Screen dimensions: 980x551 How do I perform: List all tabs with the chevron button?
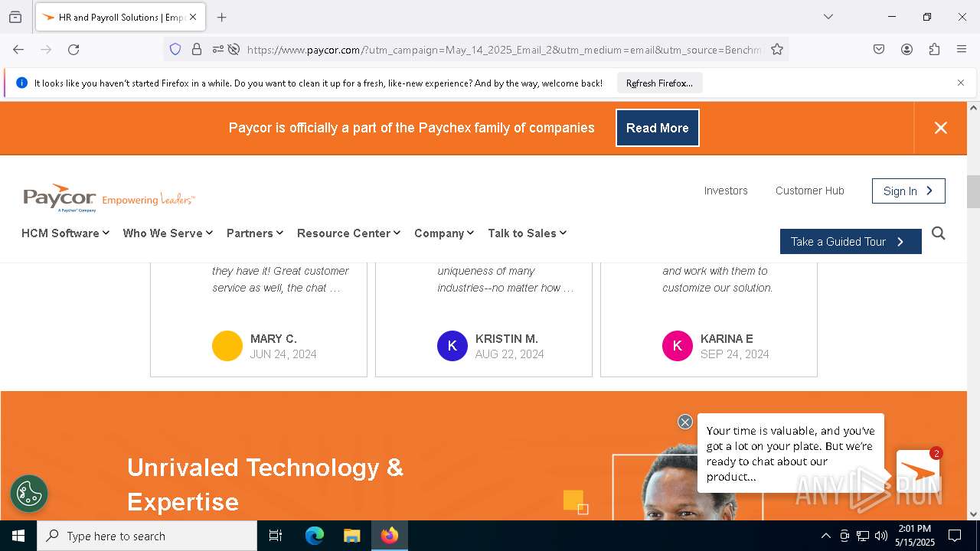[828, 17]
